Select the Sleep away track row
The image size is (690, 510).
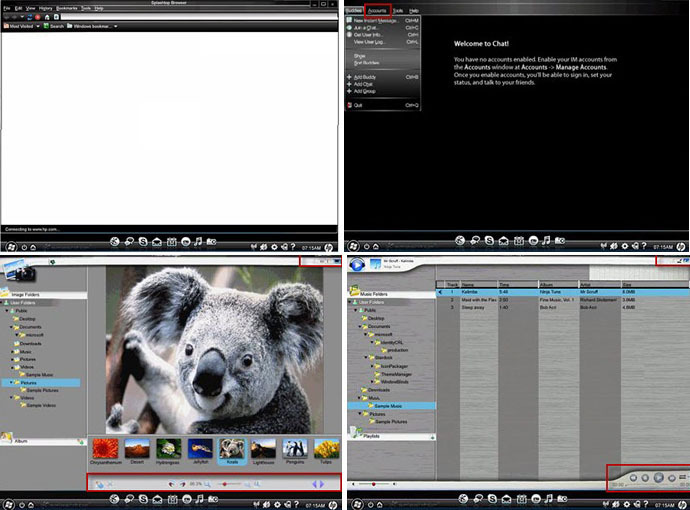[562, 308]
